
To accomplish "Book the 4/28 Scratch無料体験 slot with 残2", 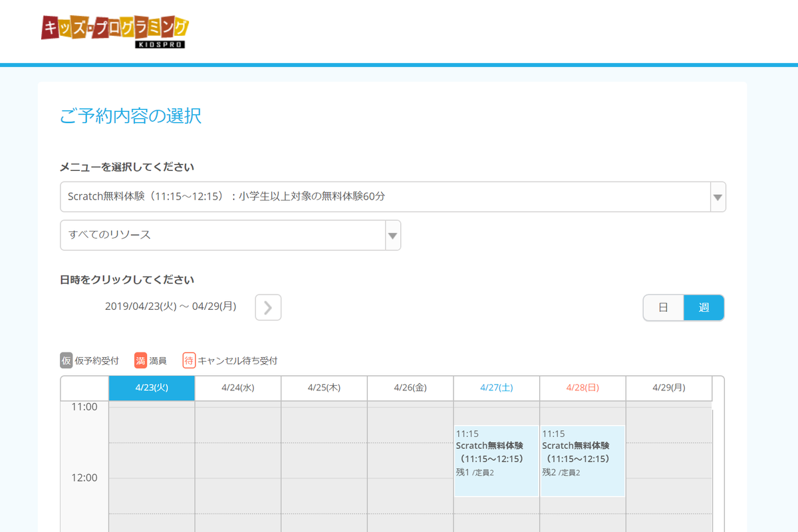I will coord(583,461).
